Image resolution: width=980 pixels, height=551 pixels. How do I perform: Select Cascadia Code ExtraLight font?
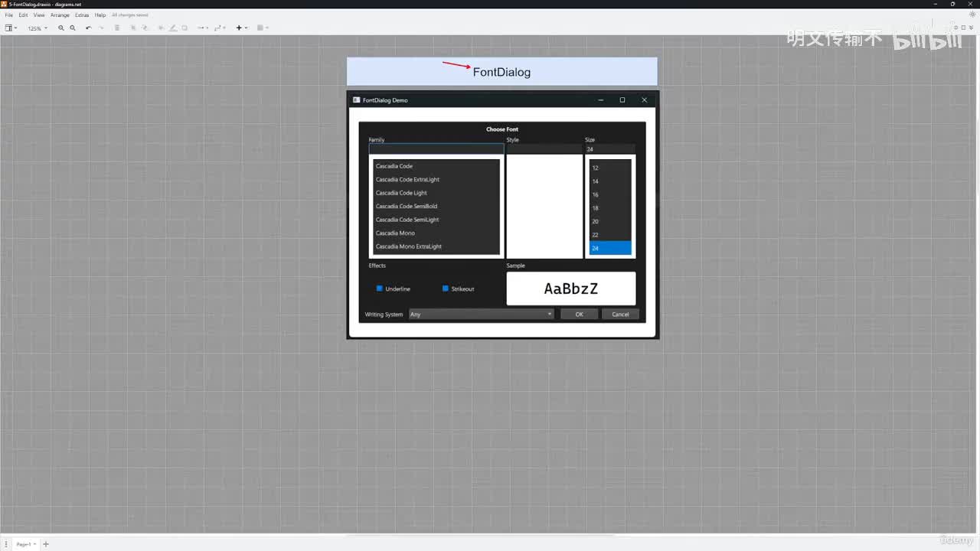[436, 180]
